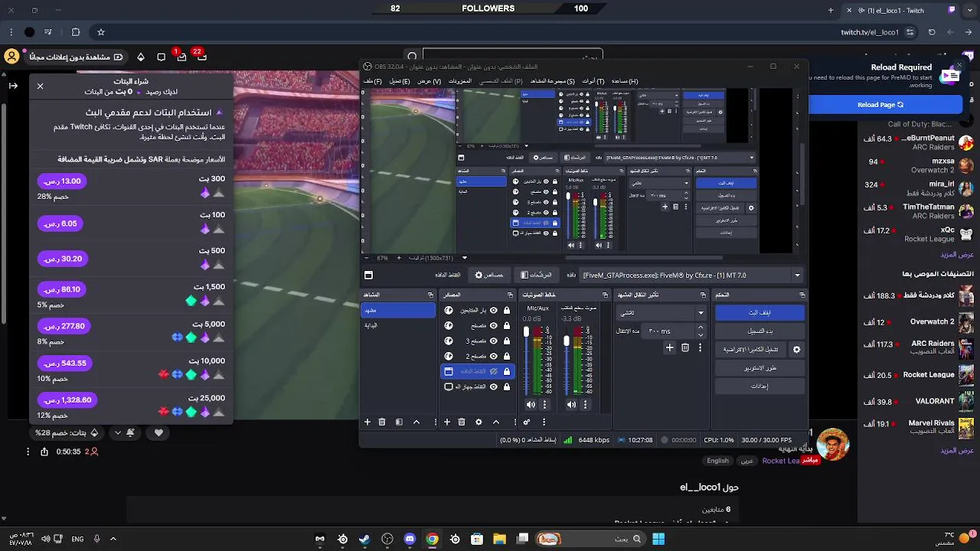Add a new source in OBS Sources panel

tap(447, 422)
